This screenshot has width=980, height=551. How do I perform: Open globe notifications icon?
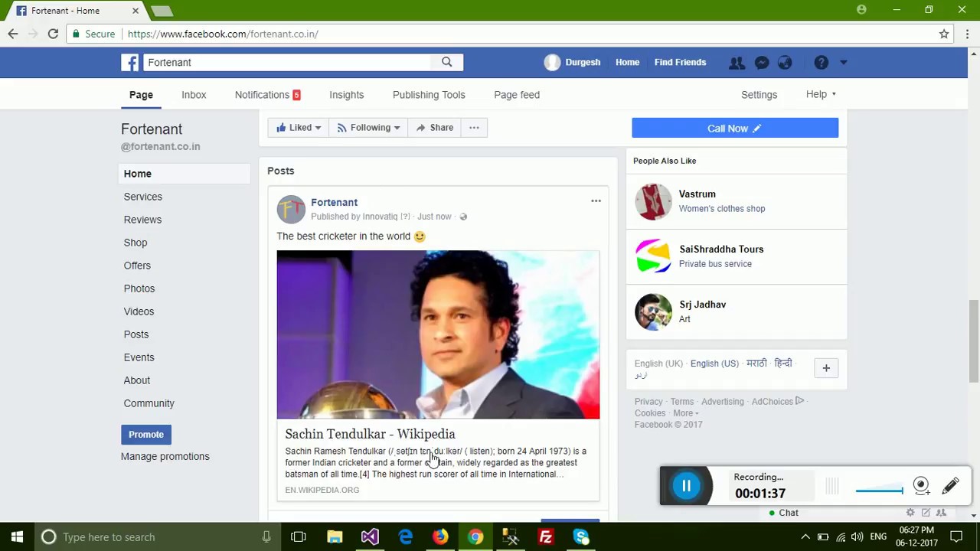point(786,63)
